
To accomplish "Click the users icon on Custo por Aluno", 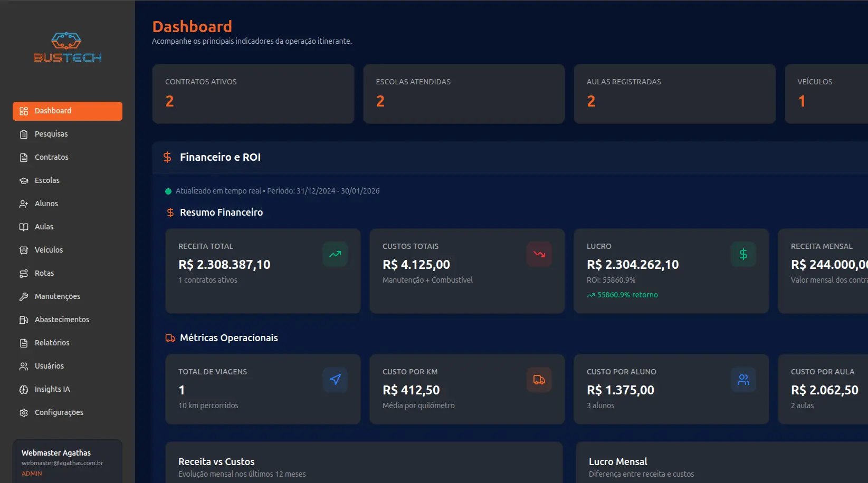I will 743,380.
